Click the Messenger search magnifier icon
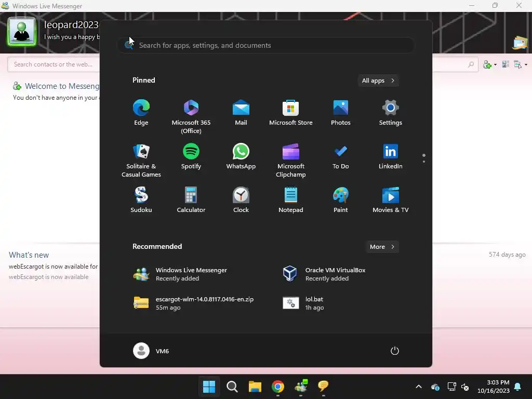532x399 pixels. tap(471, 64)
